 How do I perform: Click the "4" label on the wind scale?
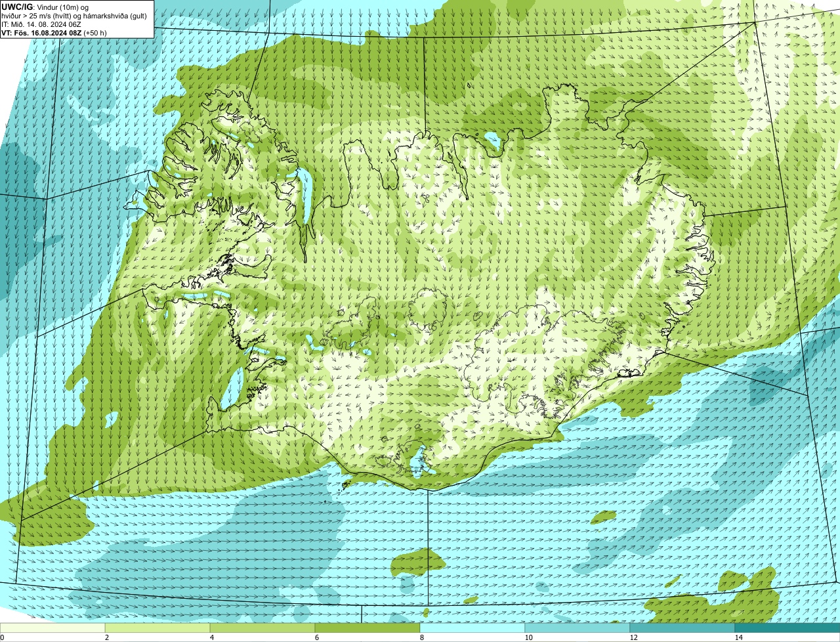point(211,637)
